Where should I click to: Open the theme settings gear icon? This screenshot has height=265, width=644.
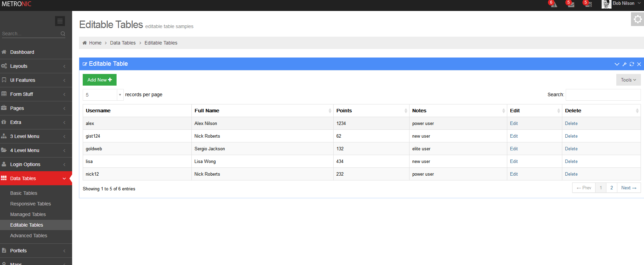638,19
